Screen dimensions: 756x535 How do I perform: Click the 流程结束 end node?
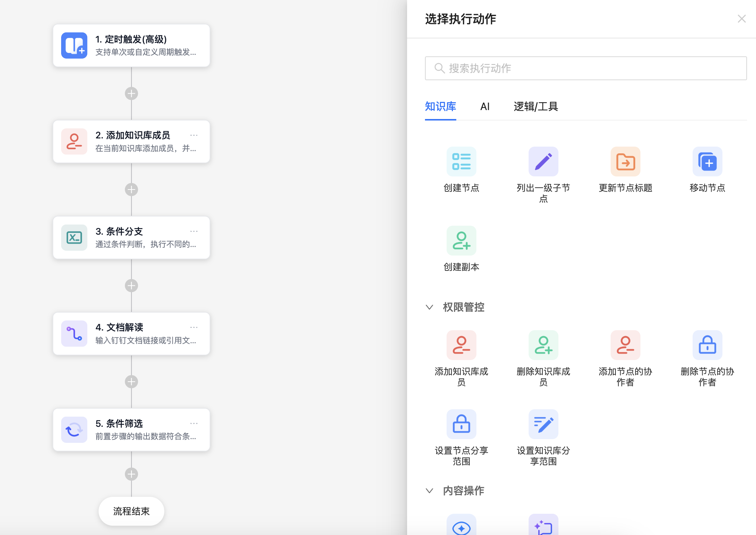tap(131, 511)
